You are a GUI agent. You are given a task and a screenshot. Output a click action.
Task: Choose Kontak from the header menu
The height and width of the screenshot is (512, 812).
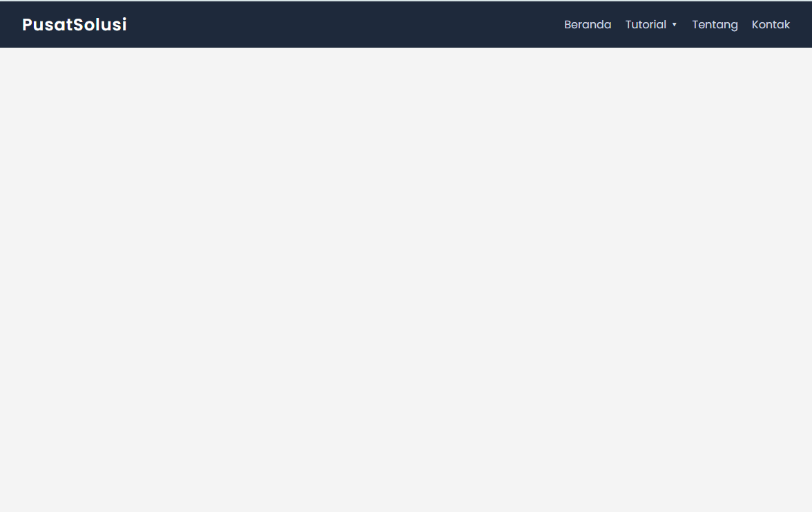(x=771, y=25)
